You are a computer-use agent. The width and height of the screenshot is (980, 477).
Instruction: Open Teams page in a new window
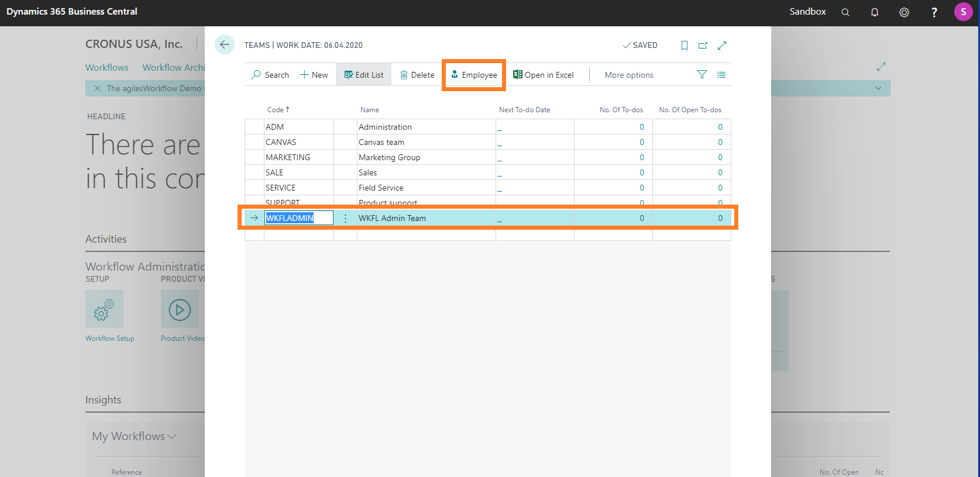(x=703, y=46)
